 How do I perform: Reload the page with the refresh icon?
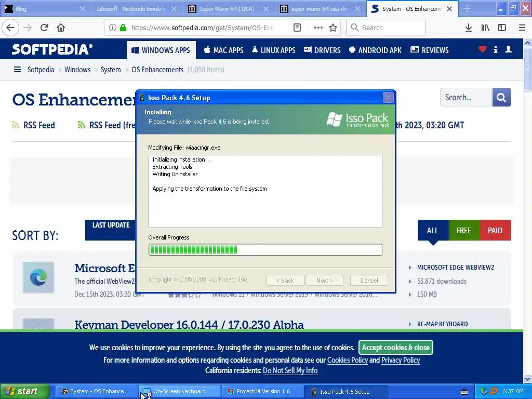pyautogui.click(x=44, y=28)
